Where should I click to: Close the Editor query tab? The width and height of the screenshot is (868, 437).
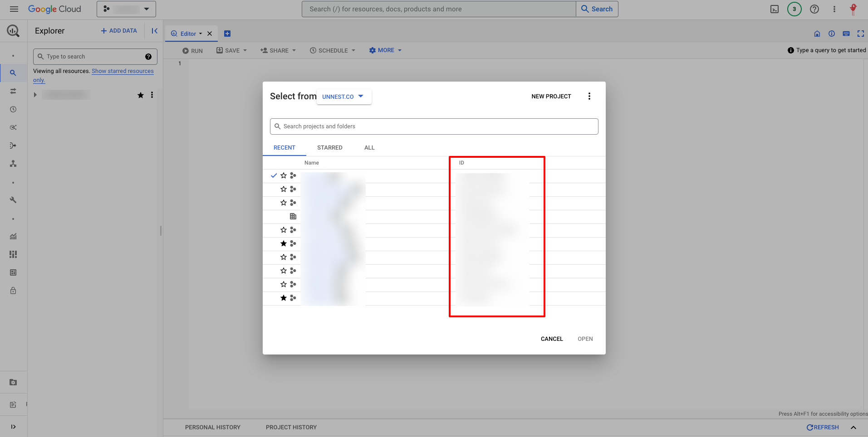coord(210,34)
